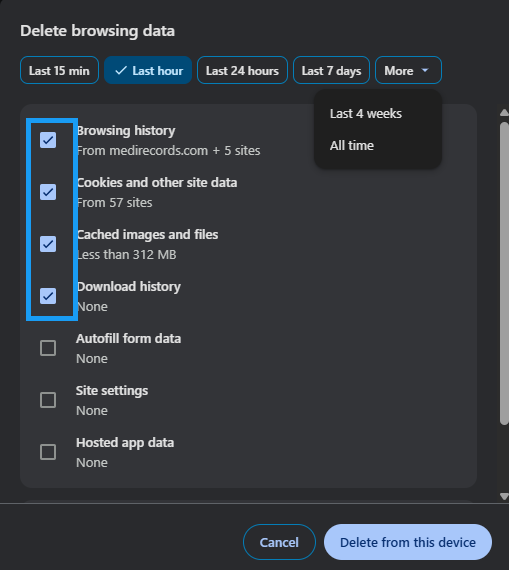The width and height of the screenshot is (509, 570).
Task: Click the More dropdown arrow icon
Action: (x=425, y=70)
